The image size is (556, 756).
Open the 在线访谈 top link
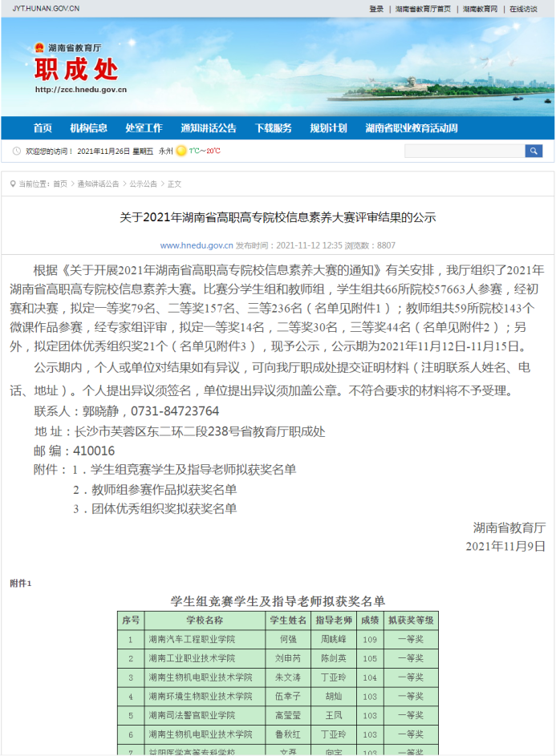[523, 9]
